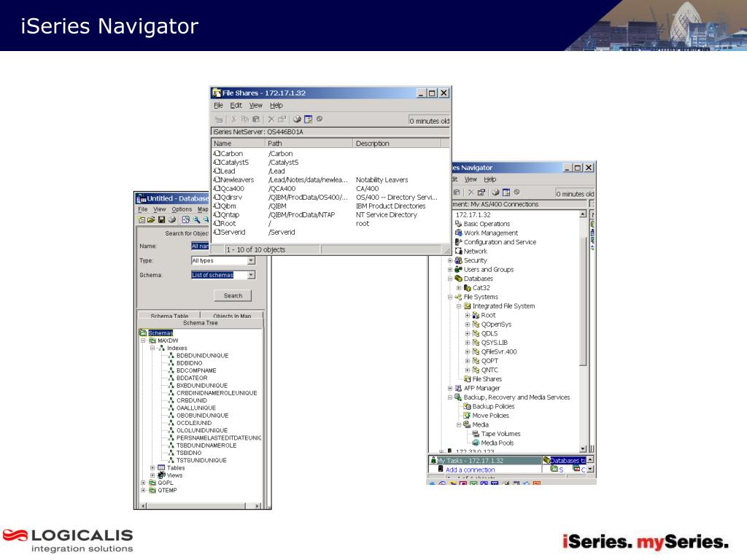Open Help menu in File Shares window
The image size is (747, 560).
276,105
